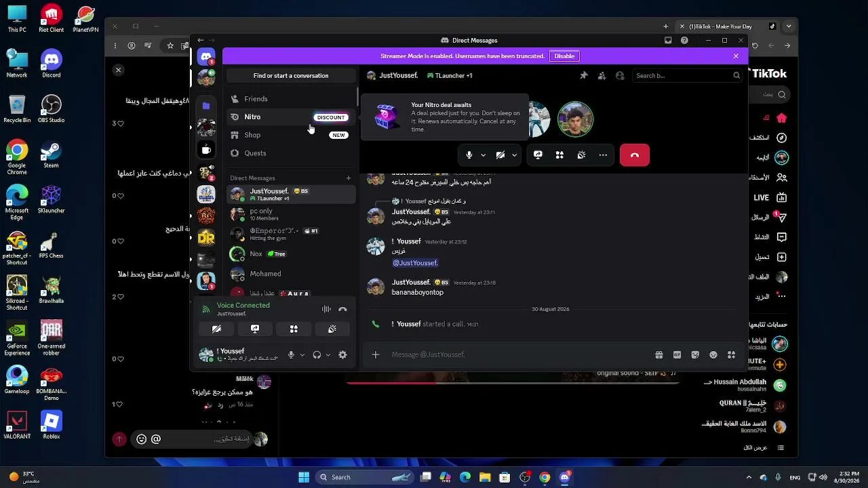The height and width of the screenshot is (488, 868).
Task: Open Voice Connected connection details
Action: 243,306
